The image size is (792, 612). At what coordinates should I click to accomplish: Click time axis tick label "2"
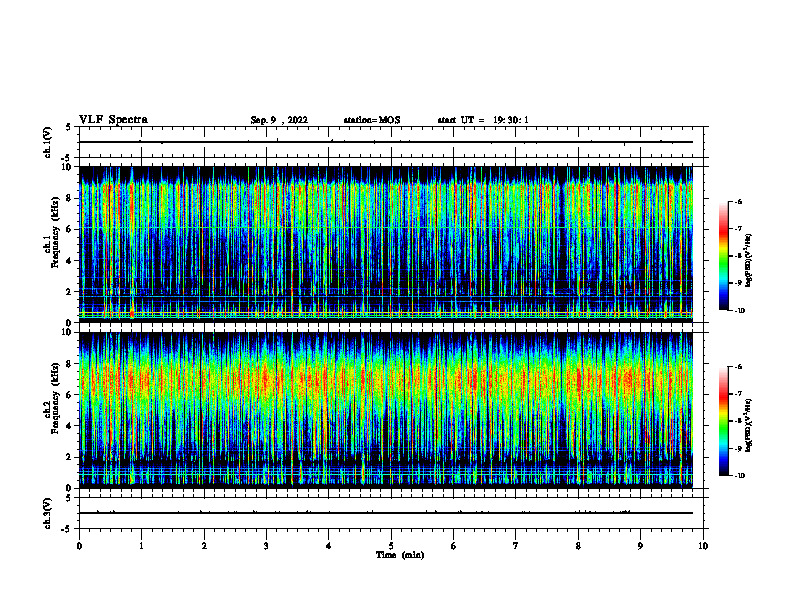click(204, 546)
